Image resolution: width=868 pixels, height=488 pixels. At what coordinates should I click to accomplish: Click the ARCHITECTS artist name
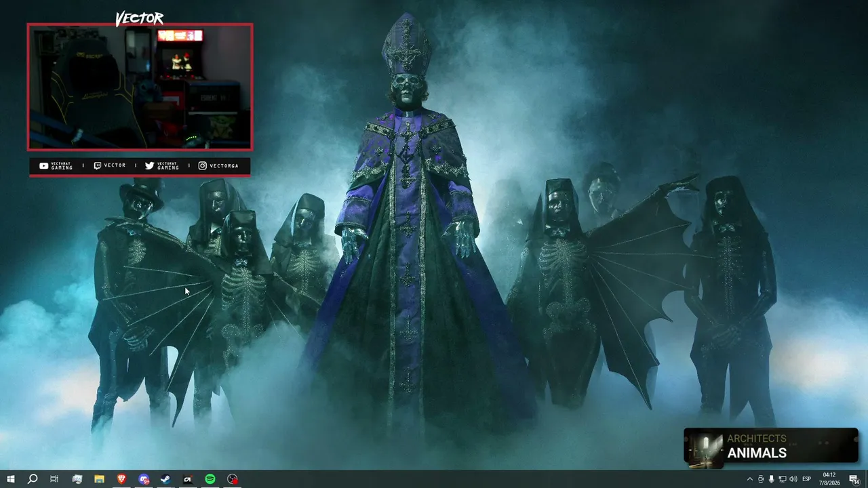[x=757, y=439]
